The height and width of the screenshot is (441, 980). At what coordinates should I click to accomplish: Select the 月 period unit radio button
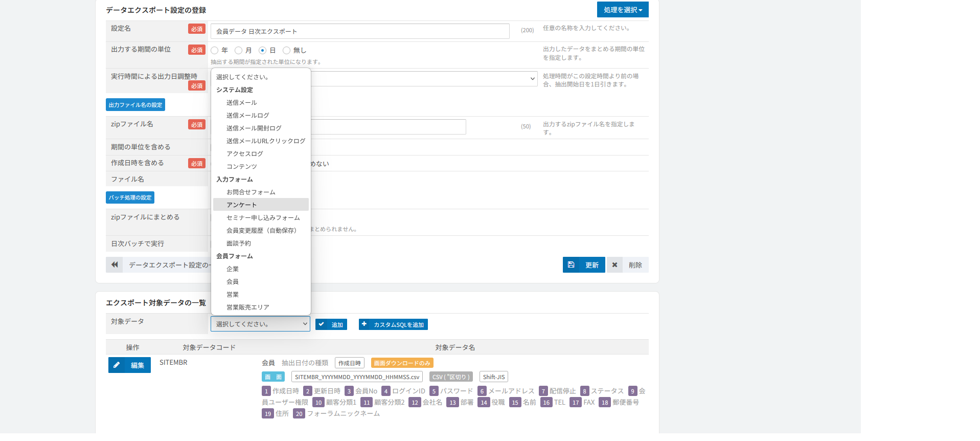238,50
